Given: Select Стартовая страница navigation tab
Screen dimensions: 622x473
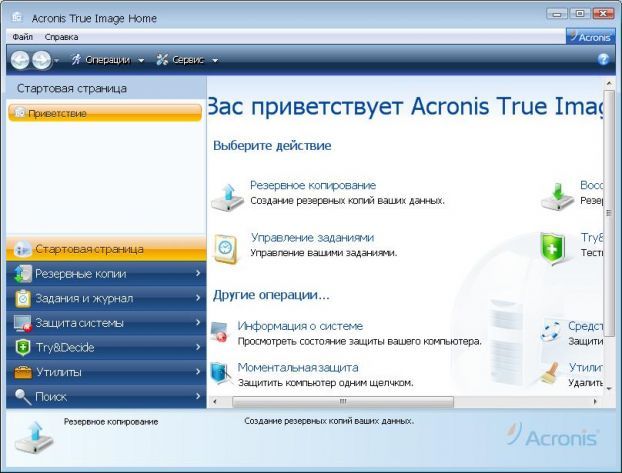Looking at the screenshot, I should (x=106, y=249).
